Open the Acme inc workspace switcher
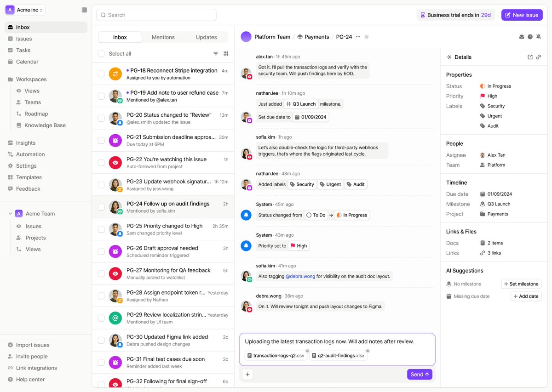 tap(25, 10)
